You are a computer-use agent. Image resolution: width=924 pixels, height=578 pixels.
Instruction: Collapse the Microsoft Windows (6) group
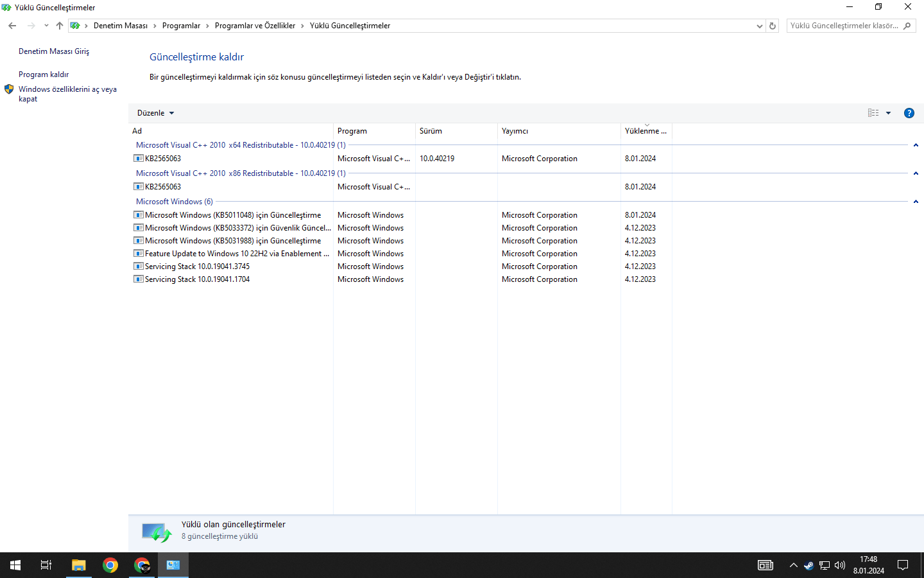point(916,202)
